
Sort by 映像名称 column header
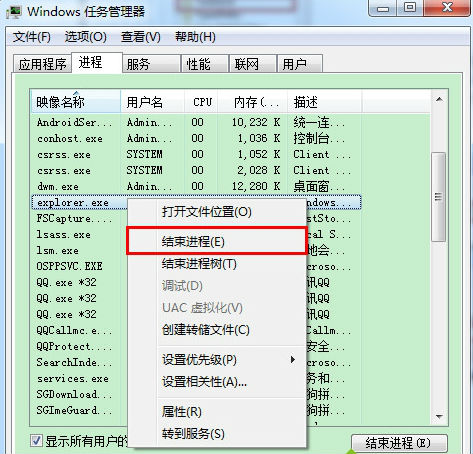tap(75, 102)
